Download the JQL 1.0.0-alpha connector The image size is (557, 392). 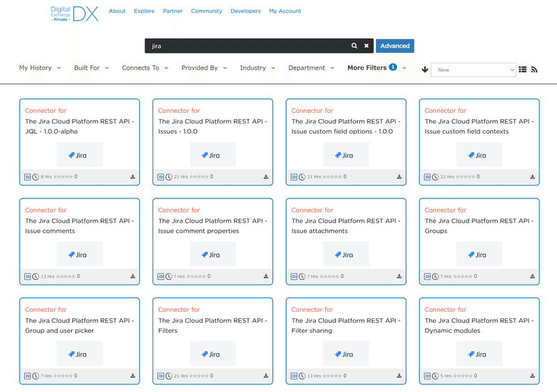click(132, 177)
